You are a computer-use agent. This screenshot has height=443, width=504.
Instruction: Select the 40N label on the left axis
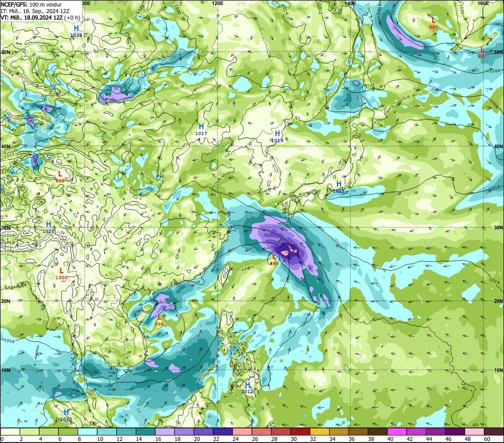pos(6,146)
